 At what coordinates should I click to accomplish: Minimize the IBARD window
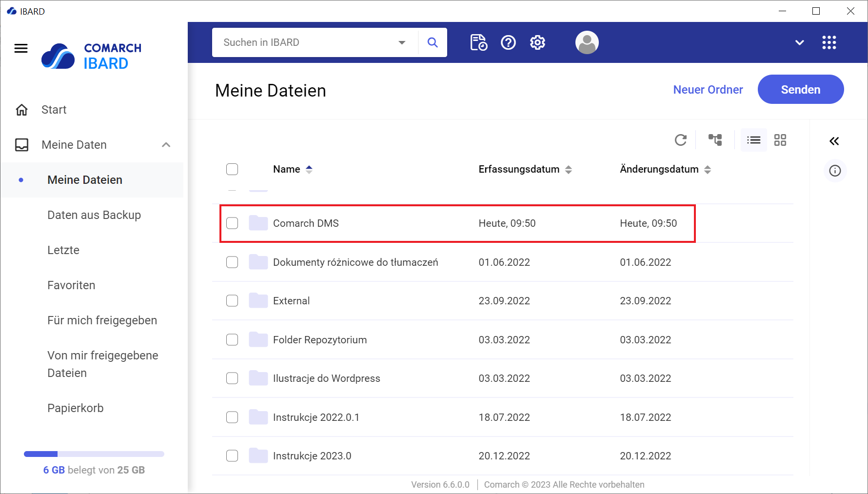tap(783, 11)
